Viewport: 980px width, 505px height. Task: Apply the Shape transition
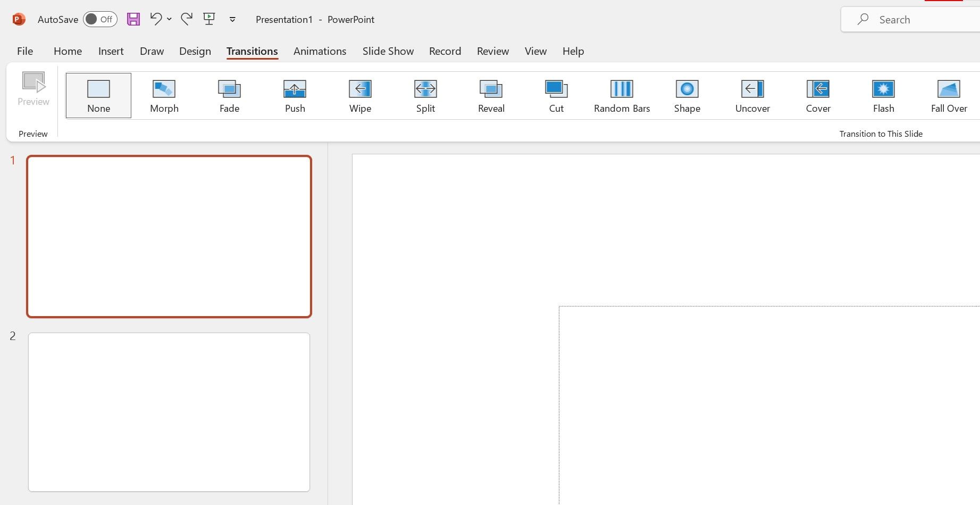pyautogui.click(x=687, y=95)
